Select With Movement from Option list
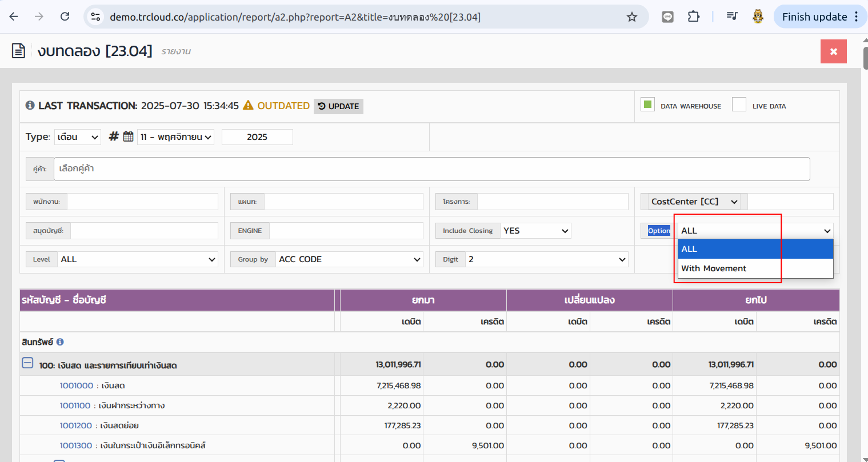This screenshot has width=868, height=462. tap(714, 268)
